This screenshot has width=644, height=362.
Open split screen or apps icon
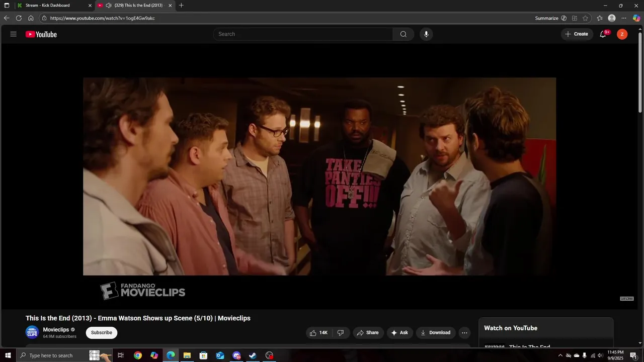[575, 18]
